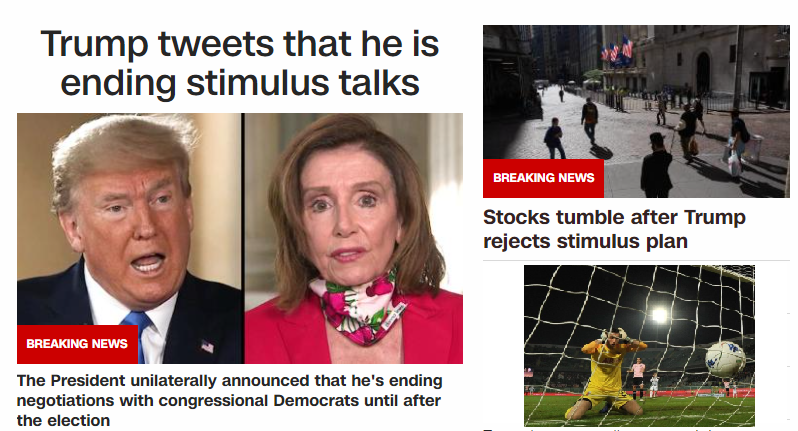This screenshot has width=798, height=431.
Task: Click the flag lapel pin on the suit
Action: [x=207, y=347]
